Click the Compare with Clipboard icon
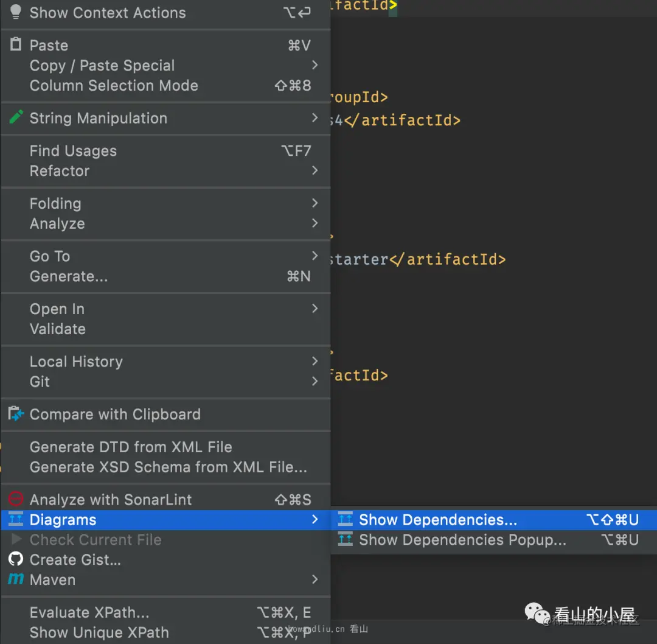 [16, 414]
